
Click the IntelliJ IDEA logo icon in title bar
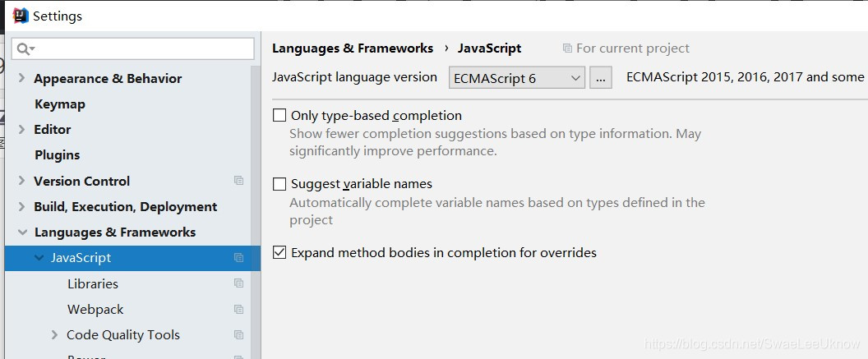(x=21, y=16)
